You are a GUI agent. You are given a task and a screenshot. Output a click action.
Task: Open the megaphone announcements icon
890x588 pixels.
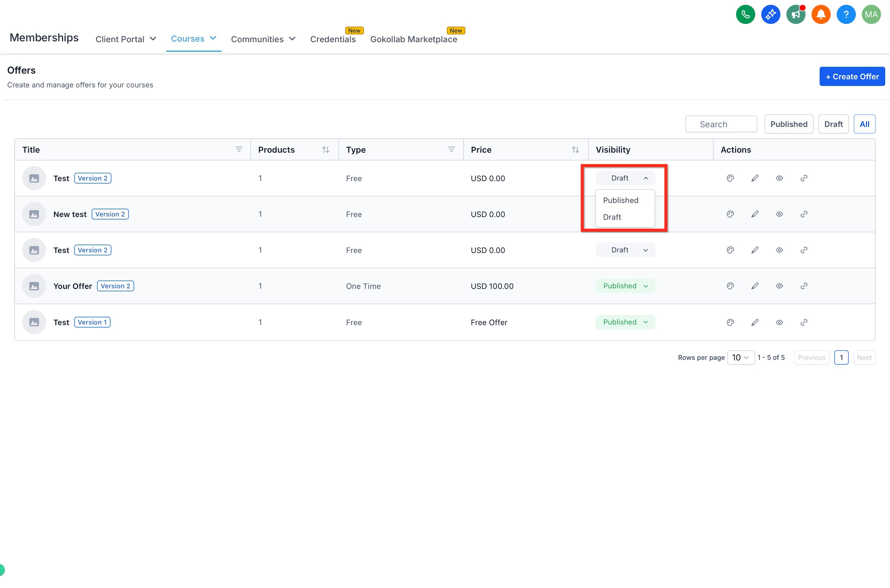(x=795, y=15)
